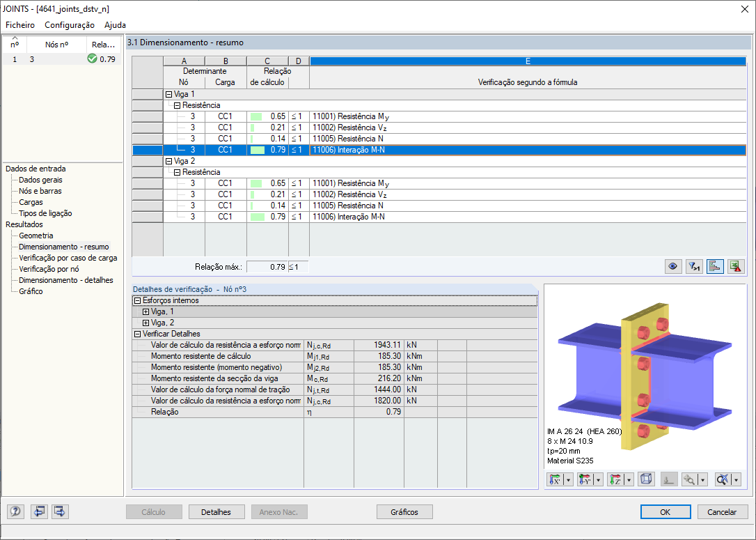Select row 1 in the node list
The width and height of the screenshot is (756, 540).
(x=62, y=59)
